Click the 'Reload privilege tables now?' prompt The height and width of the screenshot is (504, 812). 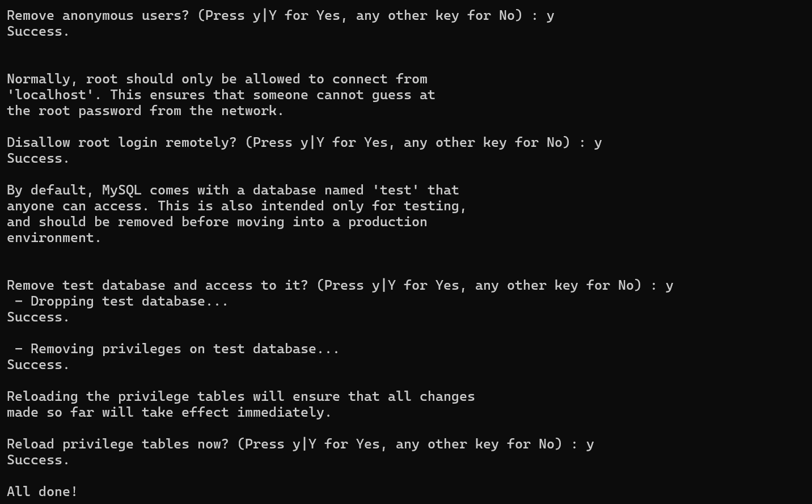300,444
